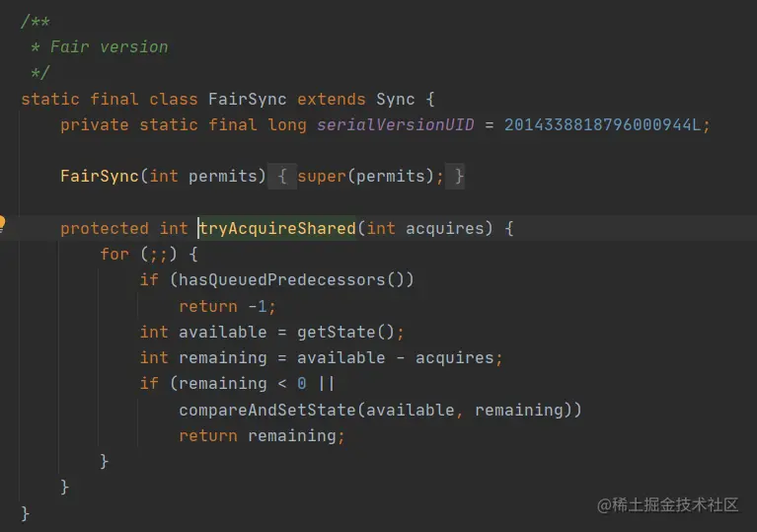Click the tryAcquireShared method name

pyautogui.click(x=277, y=228)
